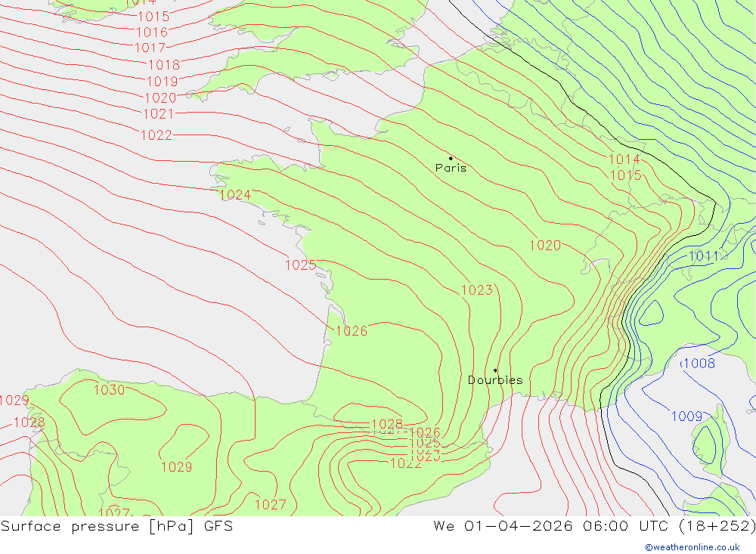Click the 'We 01-04-2026 06:00 UTC' timestamp
This screenshot has height=554, width=756.
550,525
